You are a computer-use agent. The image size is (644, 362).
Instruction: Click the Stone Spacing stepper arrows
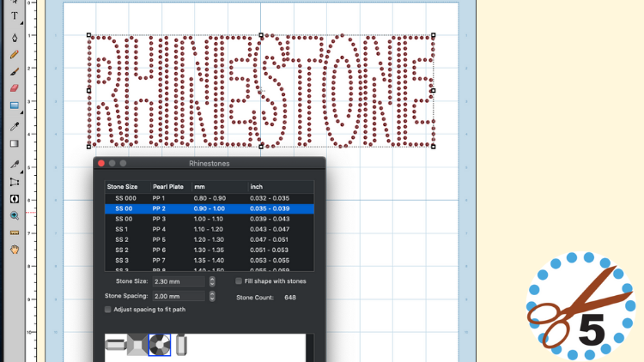point(211,296)
